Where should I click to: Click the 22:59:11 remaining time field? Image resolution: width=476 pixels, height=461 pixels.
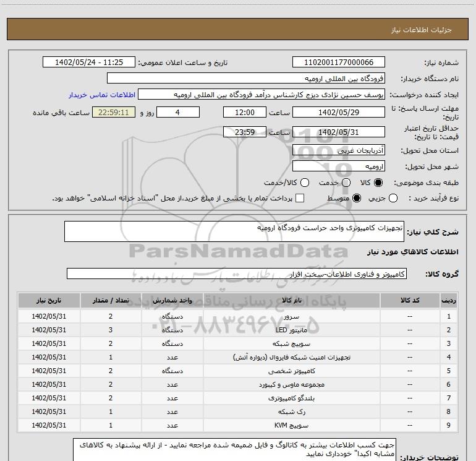pos(113,113)
